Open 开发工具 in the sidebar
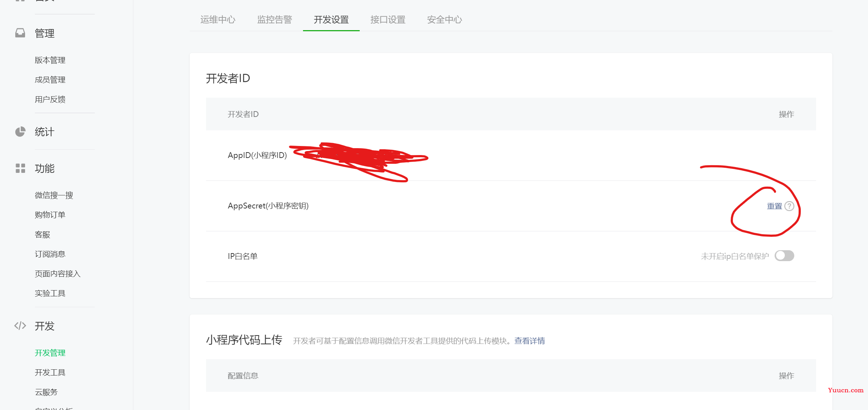868x410 pixels. [50, 373]
